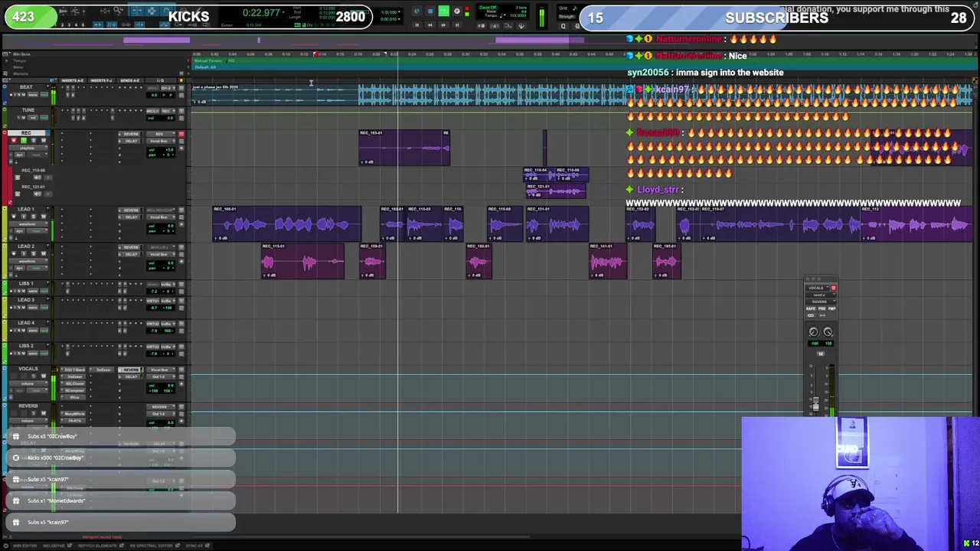Open the LEAD 1 waveform view dropdown
980x551 pixels.
(x=28, y=224)
